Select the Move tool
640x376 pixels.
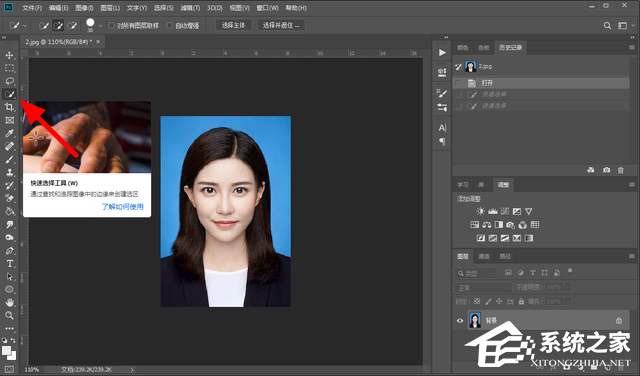9,55
